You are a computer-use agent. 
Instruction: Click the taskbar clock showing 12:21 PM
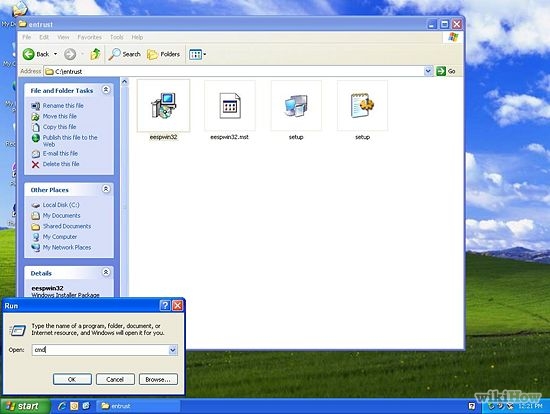click(x=530, y=406)
